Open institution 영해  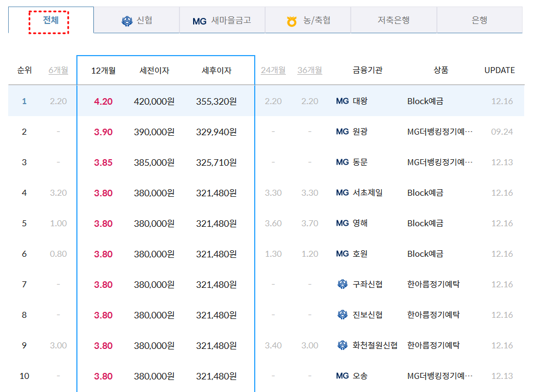[360, 223]
